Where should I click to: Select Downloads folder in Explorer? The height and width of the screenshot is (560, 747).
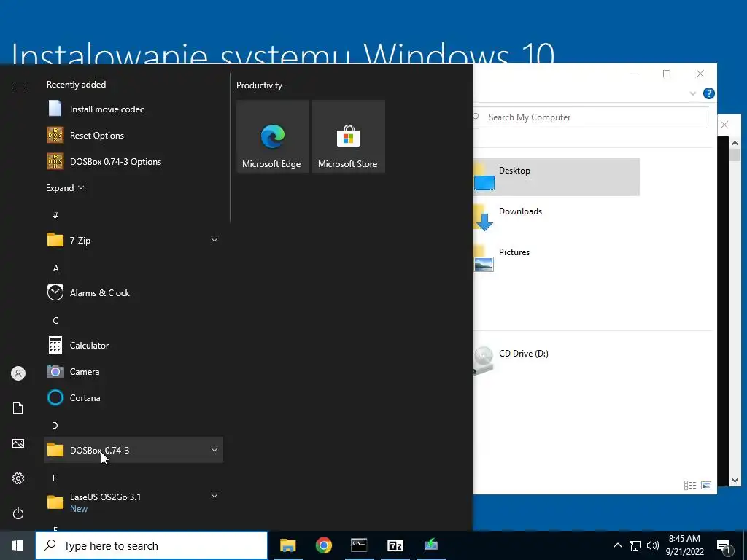pyautogui.click(x=557, y=217)
